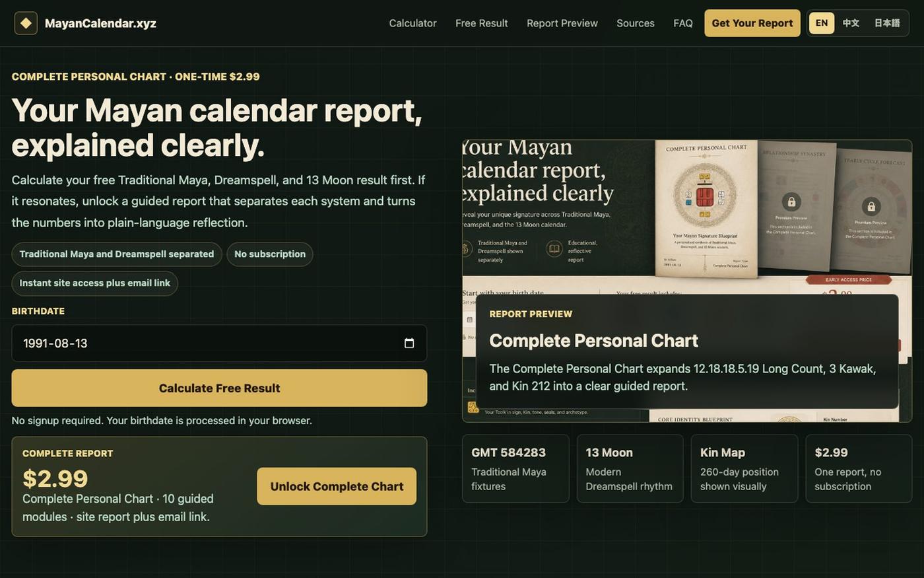Click the No signup required notice text
Screen dimensions: 924x578
click(162, 421)
